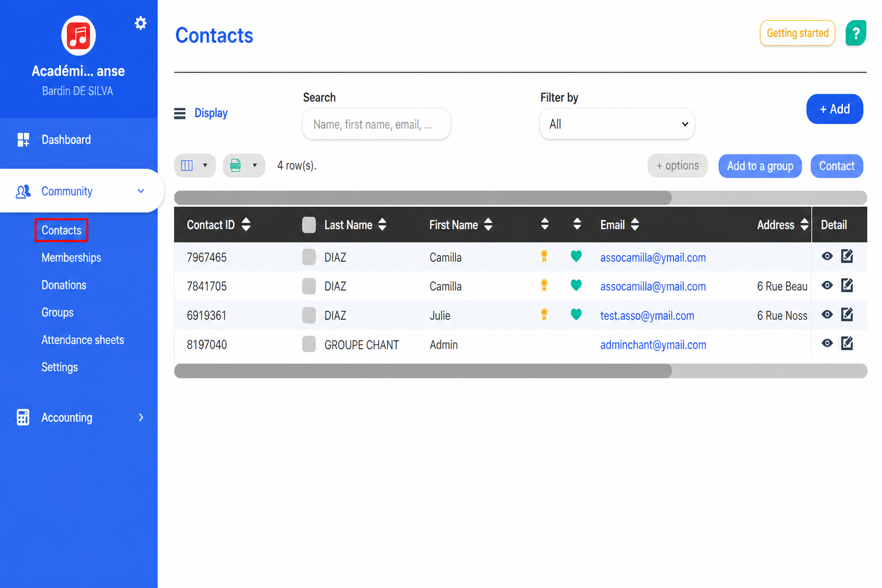Open Donations in the sidebar

[64, 285]
